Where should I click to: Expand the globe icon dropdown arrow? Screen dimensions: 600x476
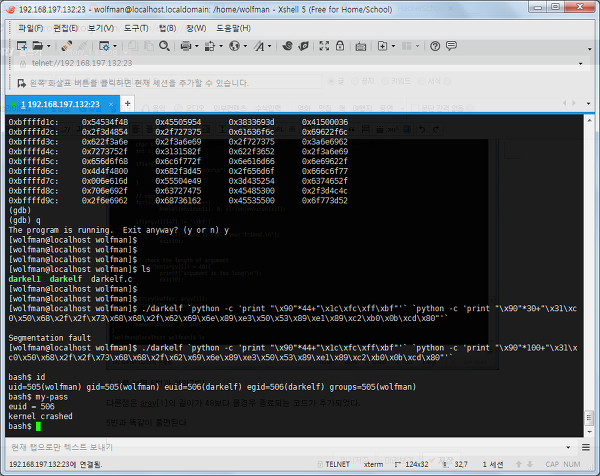coord(245,46)
